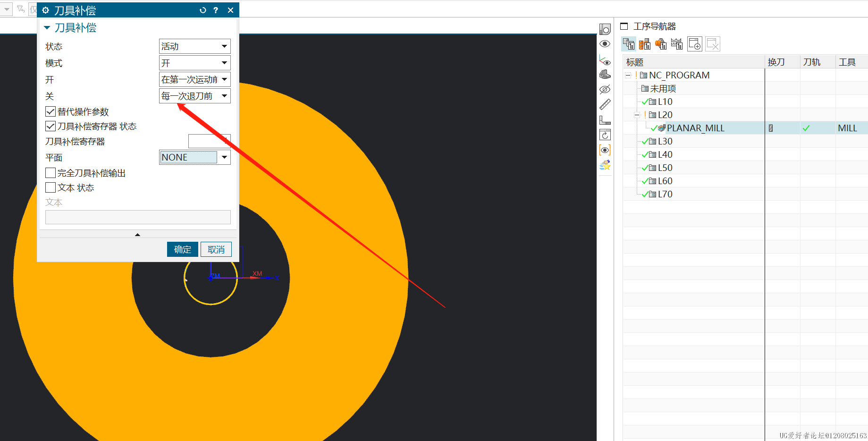
Task: Click the disabled 文本 input field
Action: (x=138, y=217)
